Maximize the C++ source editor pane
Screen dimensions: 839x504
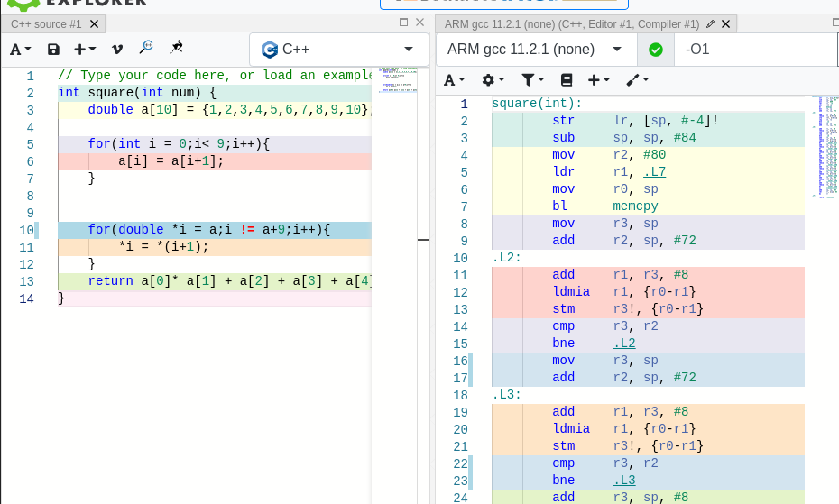403,23
